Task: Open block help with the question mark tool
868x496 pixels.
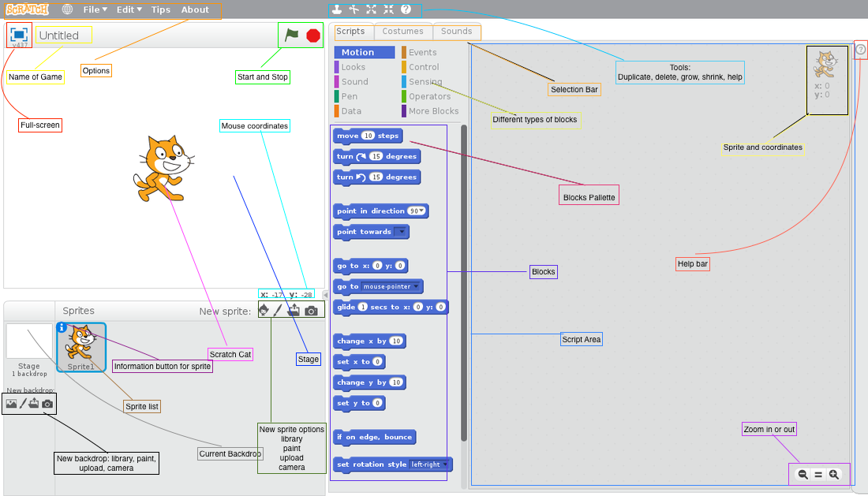Action: tap(406, 9)
